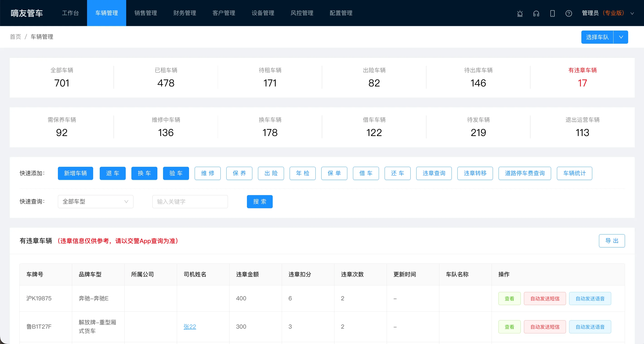Click the 选择车队 button
This screenshot has height=344, width=644.
click(x=597, y=37)
